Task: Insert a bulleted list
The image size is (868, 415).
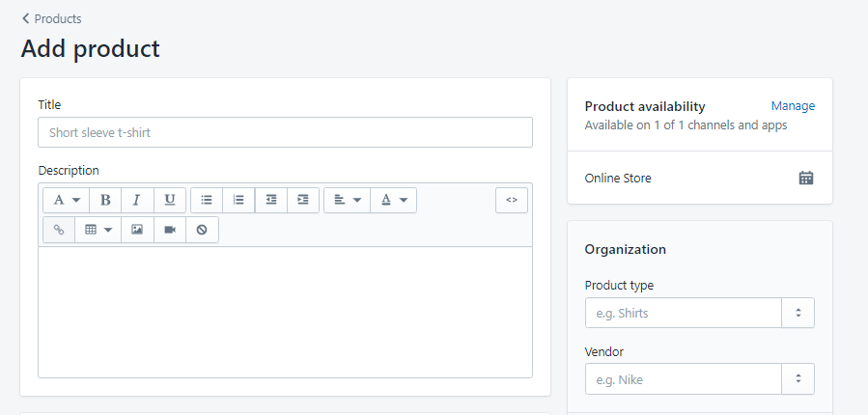Action: [x=207, y=200]
